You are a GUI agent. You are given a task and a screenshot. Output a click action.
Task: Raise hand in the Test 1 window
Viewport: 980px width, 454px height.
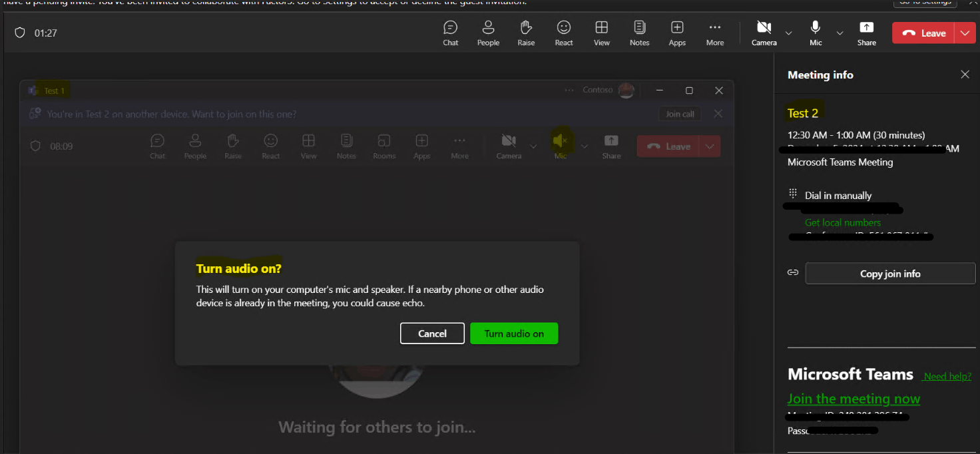[x=233, y=146]
